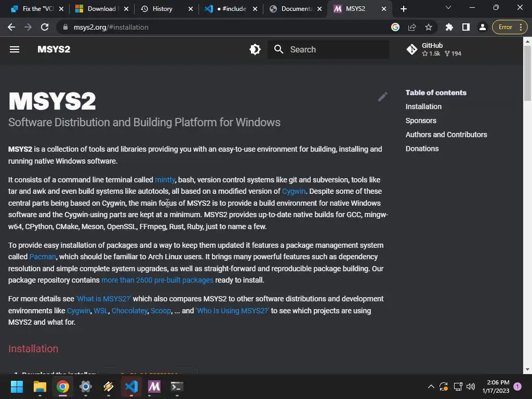The height and width of the screenshot is (399, 532).
Task: Click the site lock security icon
Action: [65, 27]
